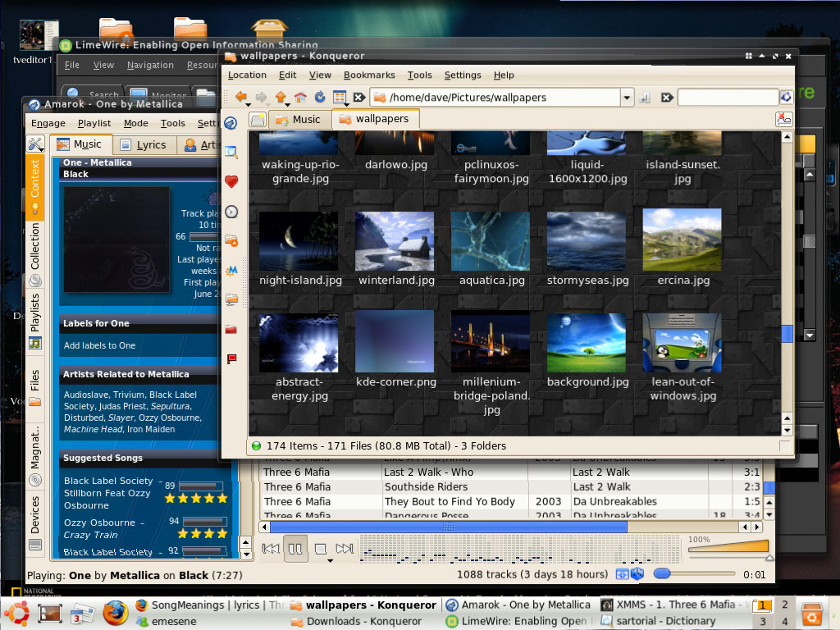Pause playback in Amarok
The height and width of the screenshot is (630, 840).
click(x=295, y=549)
